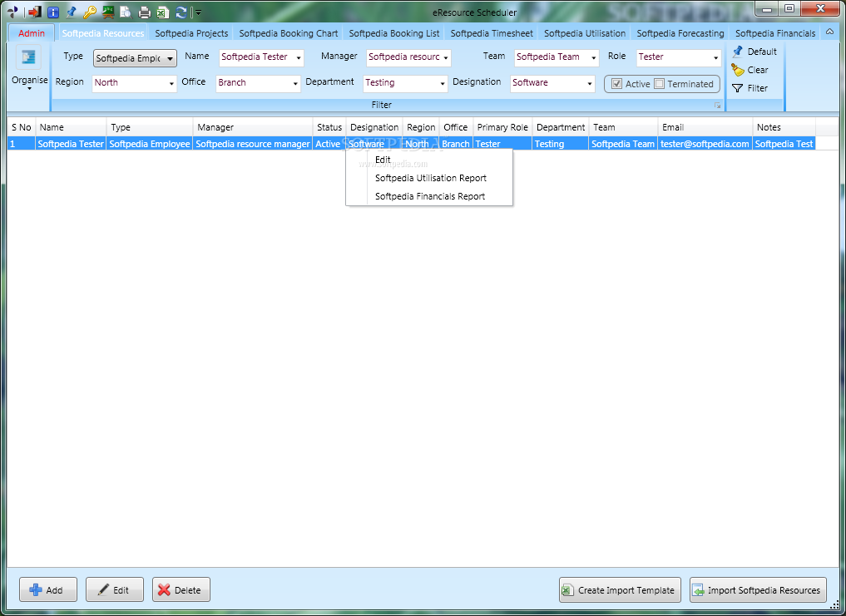846x616 pixels.
Task: Switch to the Admin tab
Action: 32,33
